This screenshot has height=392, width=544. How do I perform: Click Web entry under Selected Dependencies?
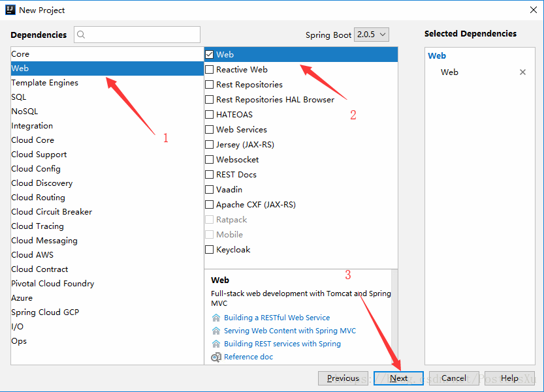pos(449,72)
